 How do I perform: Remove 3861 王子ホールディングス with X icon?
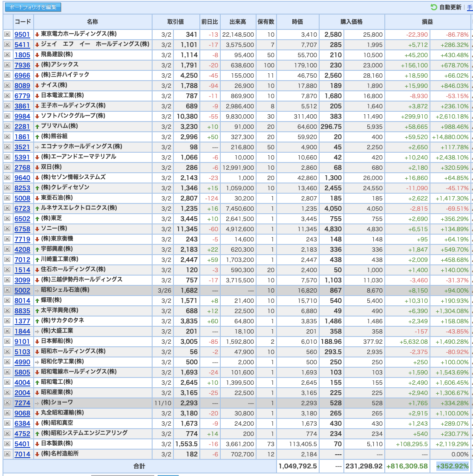pyautogui.click(x=7, y=106)
